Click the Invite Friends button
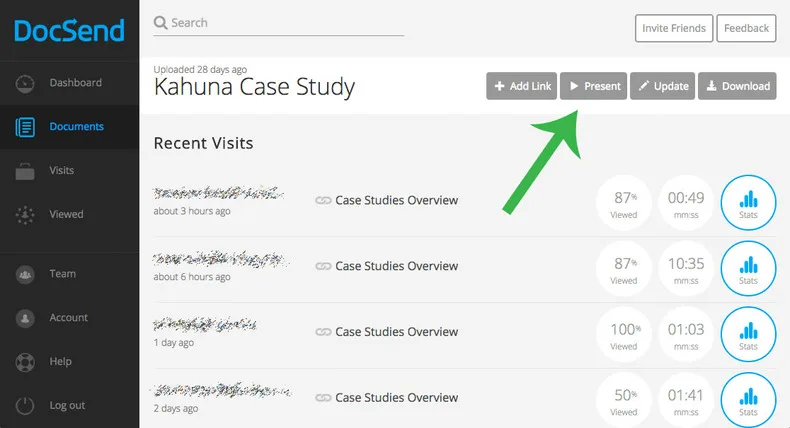The width and height of the screenshot is (790, 428). (x=674, y=28)
